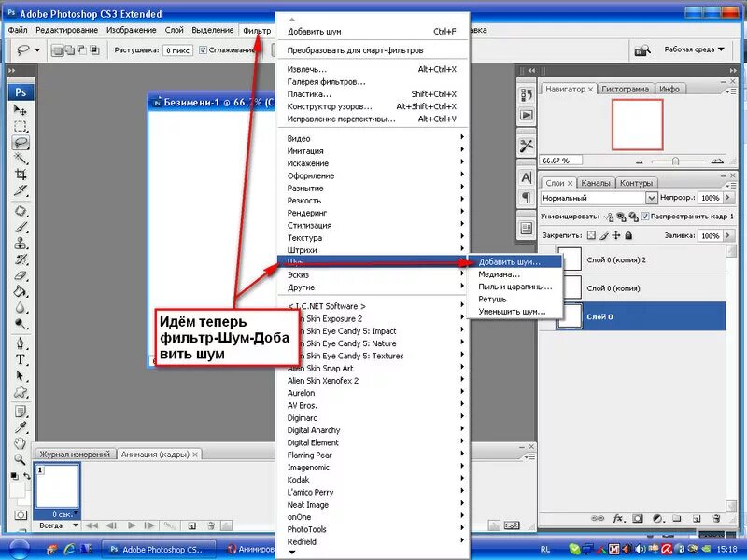The height and width of the screenshot is (560, 747).
Task: Select the Slice tool
Action: pos(20,190)
